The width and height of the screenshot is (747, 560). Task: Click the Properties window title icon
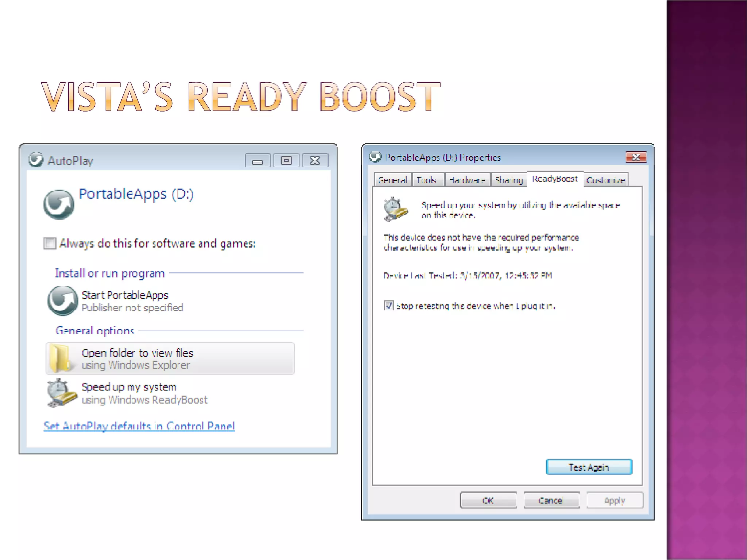375,157
